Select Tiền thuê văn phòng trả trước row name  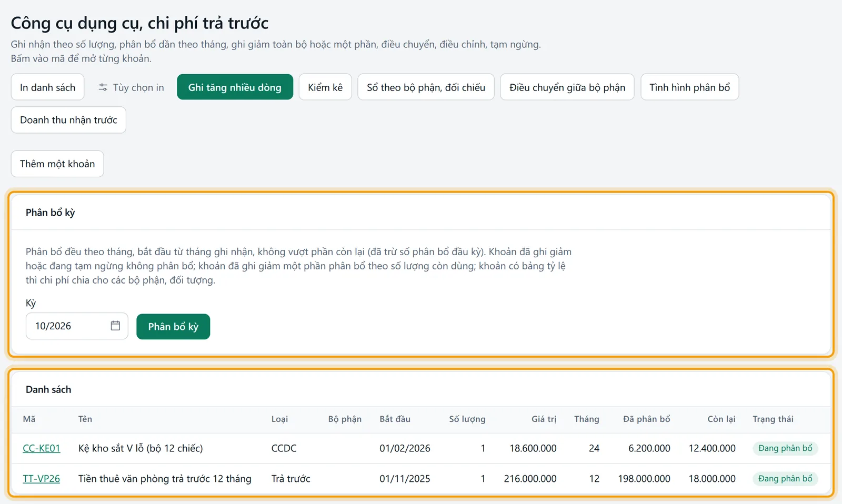click(165, 479)
